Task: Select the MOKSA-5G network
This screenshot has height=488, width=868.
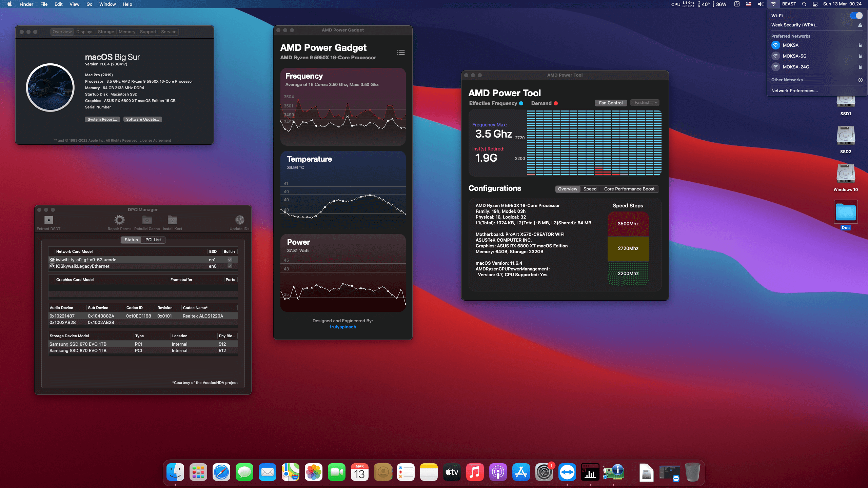Action: [795, 56]
